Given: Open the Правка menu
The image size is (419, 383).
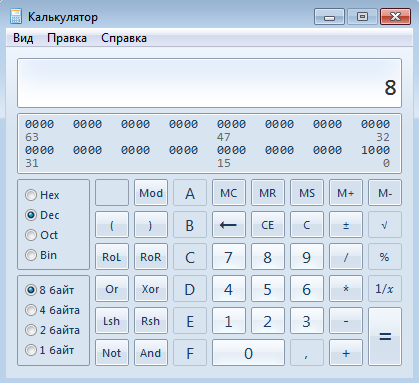Looking at the screenshot, I should pos(67,38).
